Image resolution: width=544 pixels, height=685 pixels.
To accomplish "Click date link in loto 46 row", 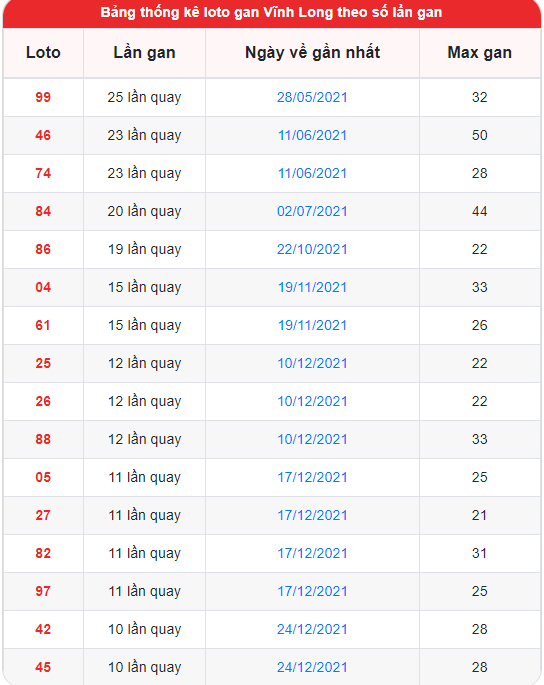I will 312,135.
